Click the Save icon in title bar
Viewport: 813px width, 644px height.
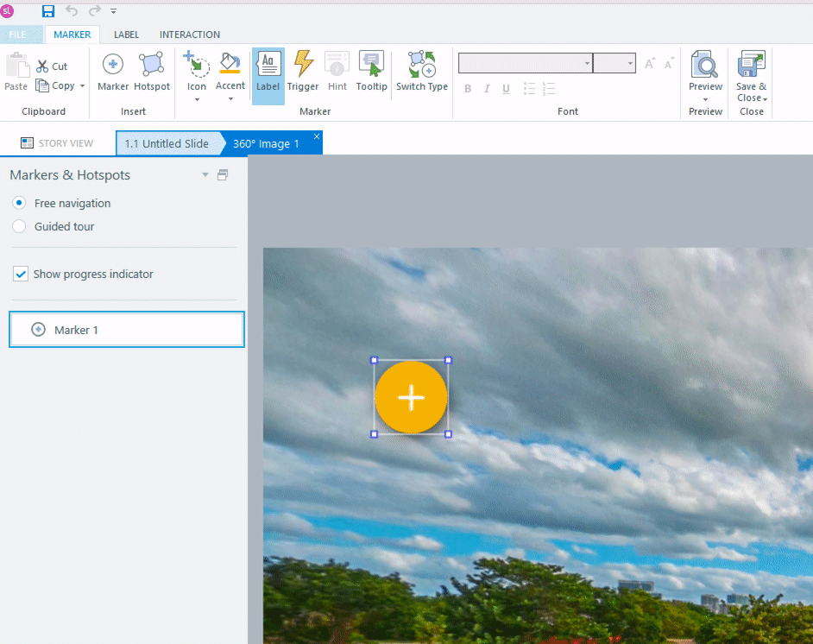48,11
